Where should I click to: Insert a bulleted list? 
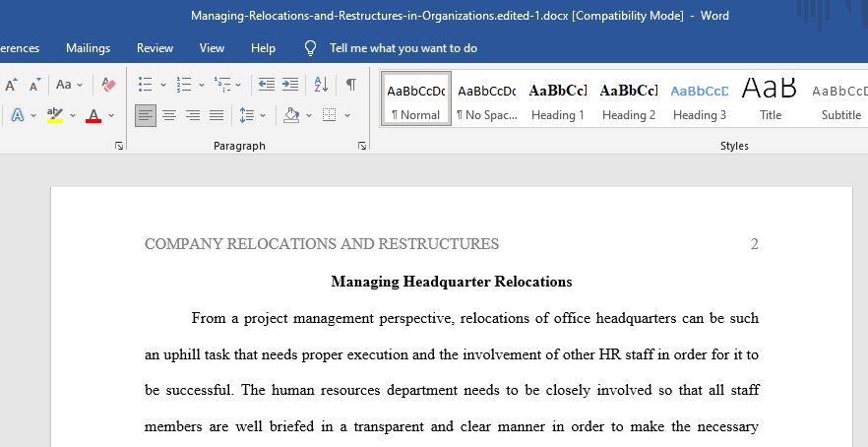click(x=146, y=85)
